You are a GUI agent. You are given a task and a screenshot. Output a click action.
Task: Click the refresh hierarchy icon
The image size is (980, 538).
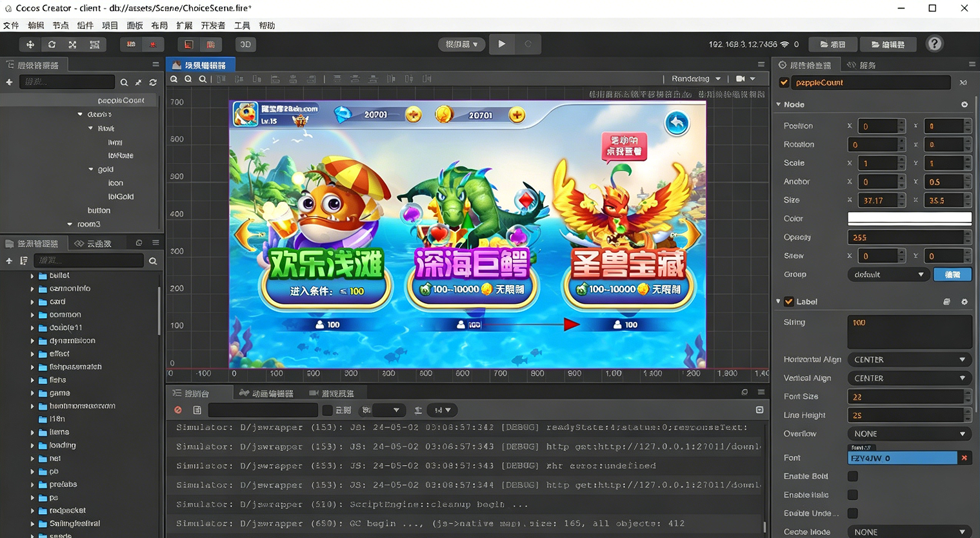click(153, 83)
